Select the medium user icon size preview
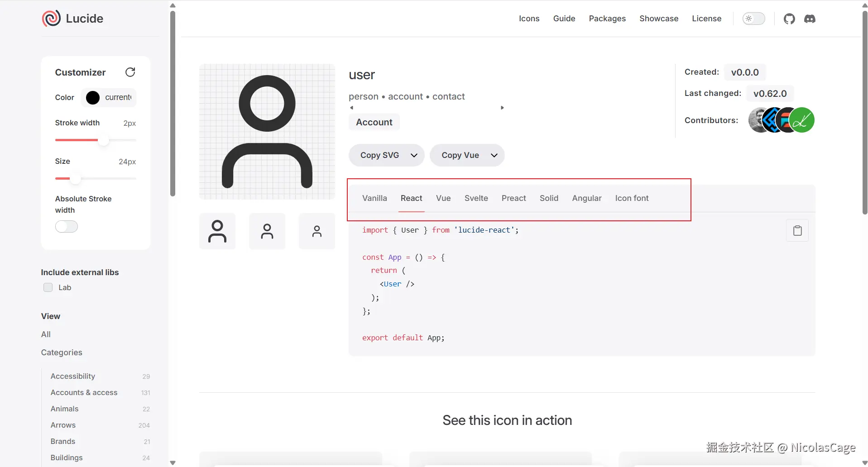Viewport: 868px width, 467px height. pos(267,231)
